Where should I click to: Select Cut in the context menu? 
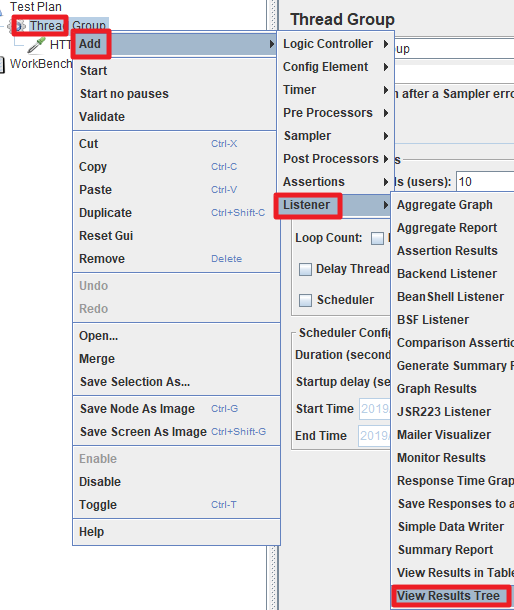pos(176,144)
